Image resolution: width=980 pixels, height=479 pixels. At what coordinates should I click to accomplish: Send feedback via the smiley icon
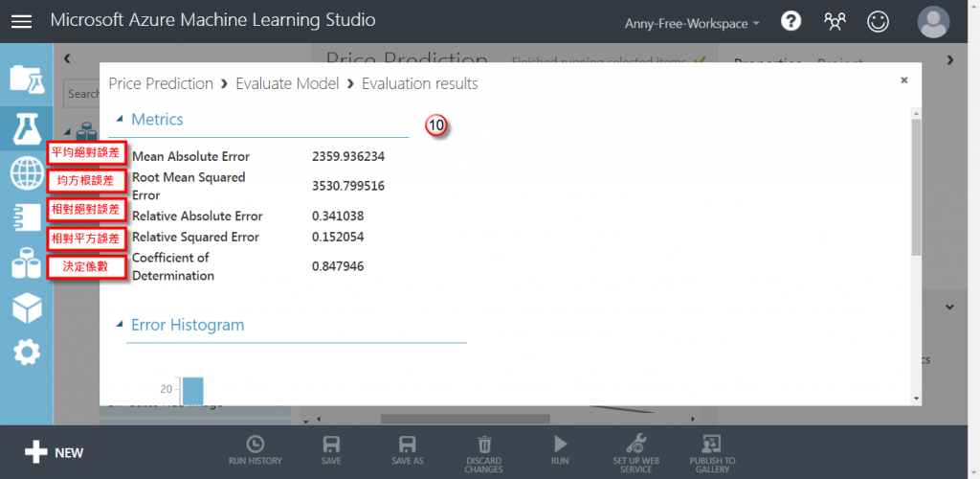pos(879,22)
